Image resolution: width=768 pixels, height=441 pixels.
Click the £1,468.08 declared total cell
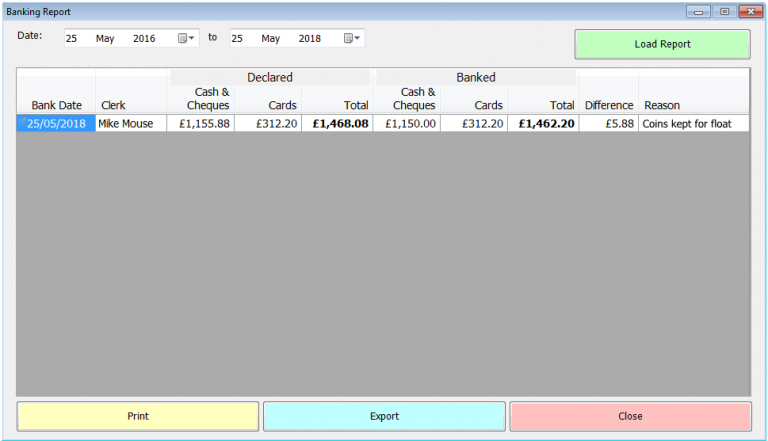click(337, 123)
